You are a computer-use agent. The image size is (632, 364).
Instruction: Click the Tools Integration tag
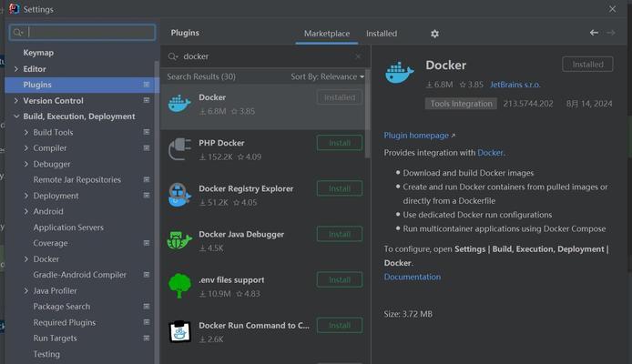tap(461, 104)
